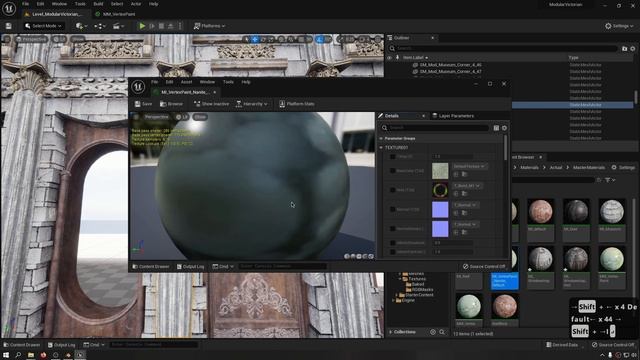Collapse the Parameter Groups section
This screenshot has width=640, height=360.
(x=381, y=138)
